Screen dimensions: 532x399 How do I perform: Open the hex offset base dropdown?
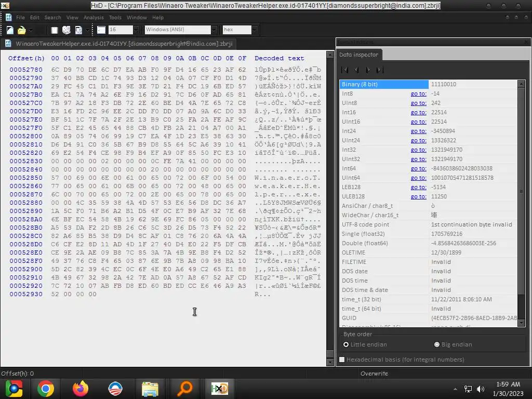(255, 30)
